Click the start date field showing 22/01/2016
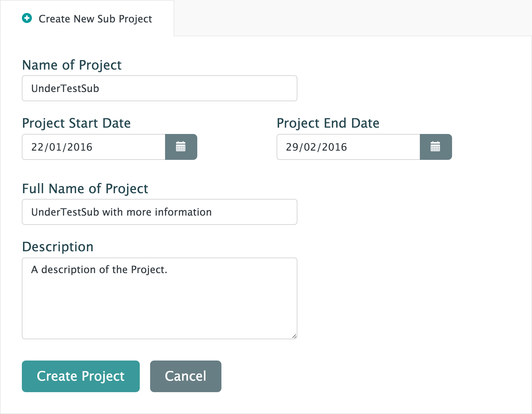532x414 pixels. click(94, 147)
